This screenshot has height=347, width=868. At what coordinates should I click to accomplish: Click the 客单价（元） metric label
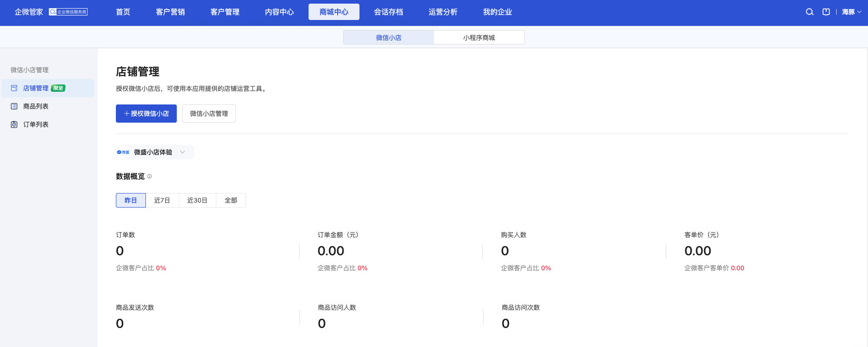[702, 235]
